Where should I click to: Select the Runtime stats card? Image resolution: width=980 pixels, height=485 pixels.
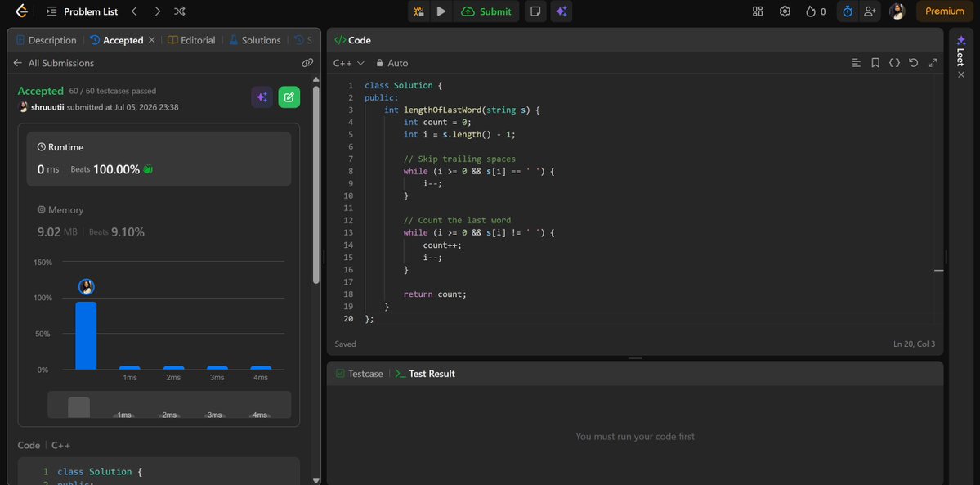[159, 159]
